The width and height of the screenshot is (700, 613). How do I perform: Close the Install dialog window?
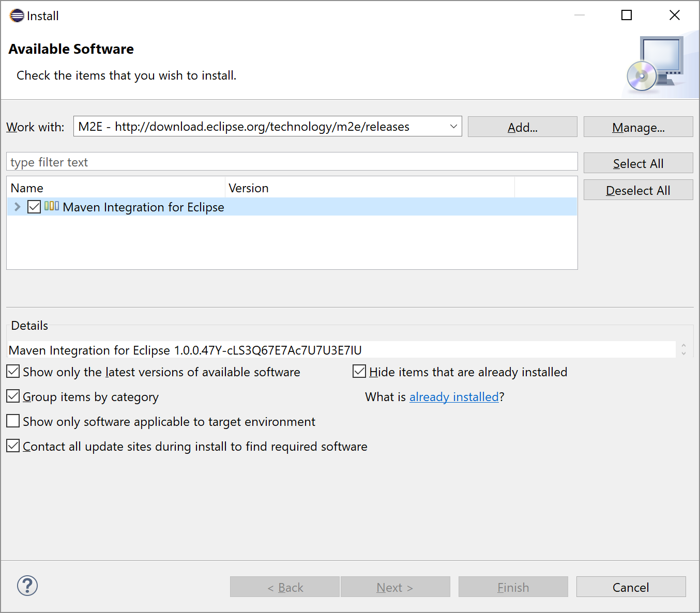point(674,16)
